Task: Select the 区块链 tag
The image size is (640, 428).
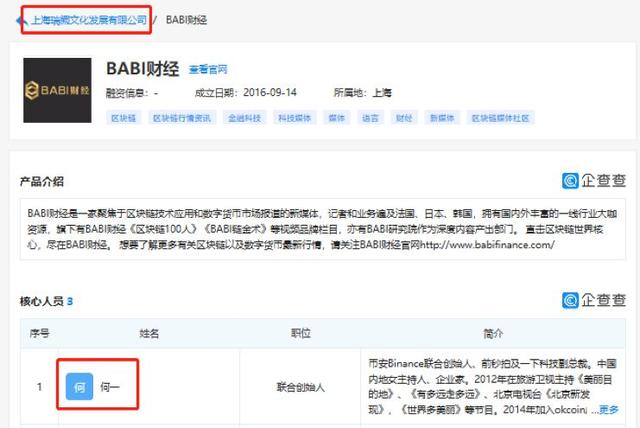Action: [x=122, y=117]
